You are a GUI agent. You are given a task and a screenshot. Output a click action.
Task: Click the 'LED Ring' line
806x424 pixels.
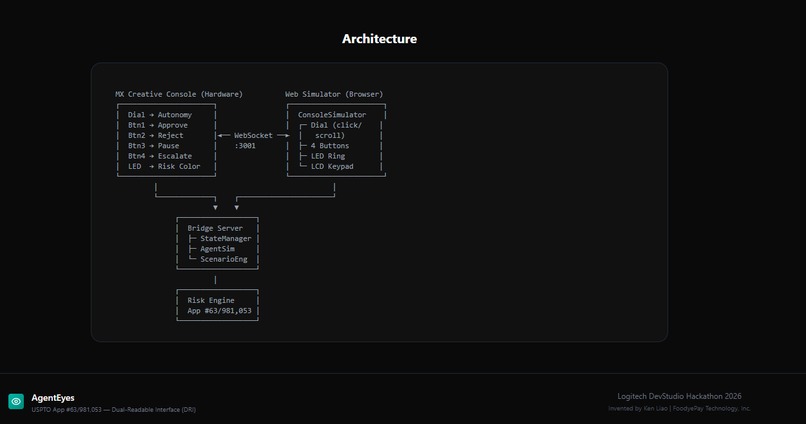[x=328, y=156]
